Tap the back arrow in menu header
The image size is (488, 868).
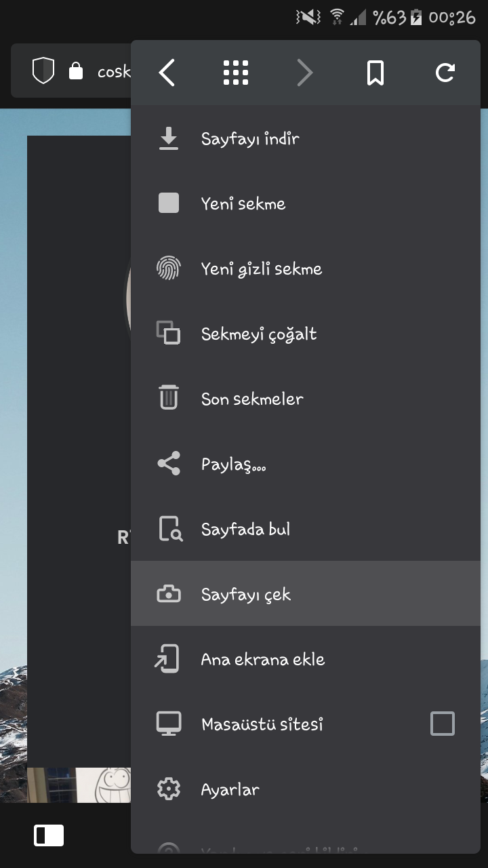click(x=167, y=73)
